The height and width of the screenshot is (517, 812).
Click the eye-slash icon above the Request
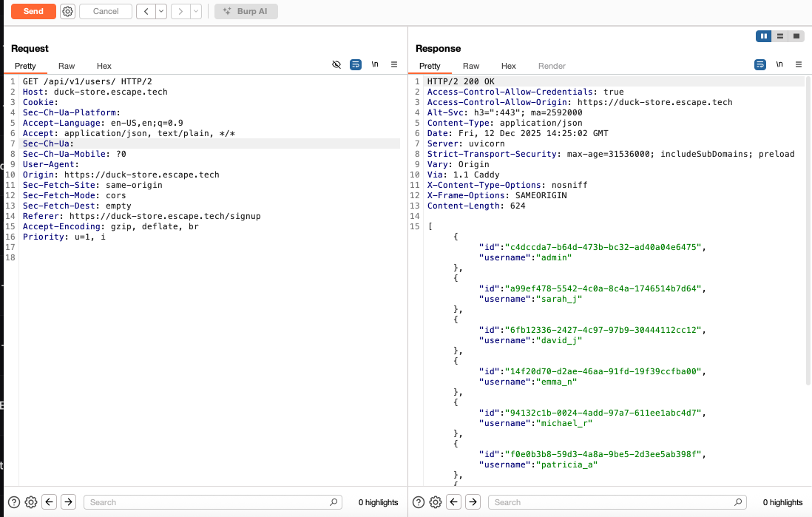336,64
